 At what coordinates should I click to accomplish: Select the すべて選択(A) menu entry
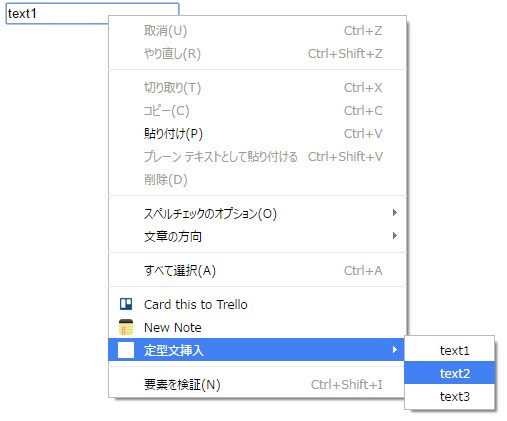[257, 270]
